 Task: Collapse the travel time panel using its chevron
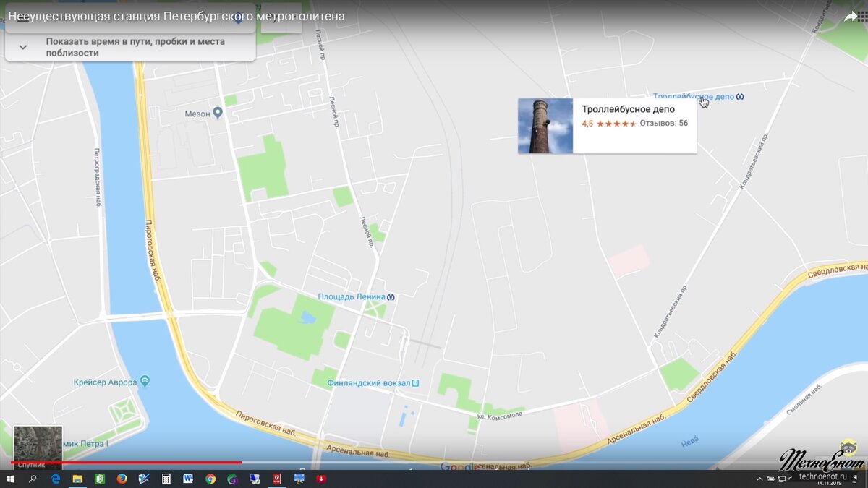22,46
